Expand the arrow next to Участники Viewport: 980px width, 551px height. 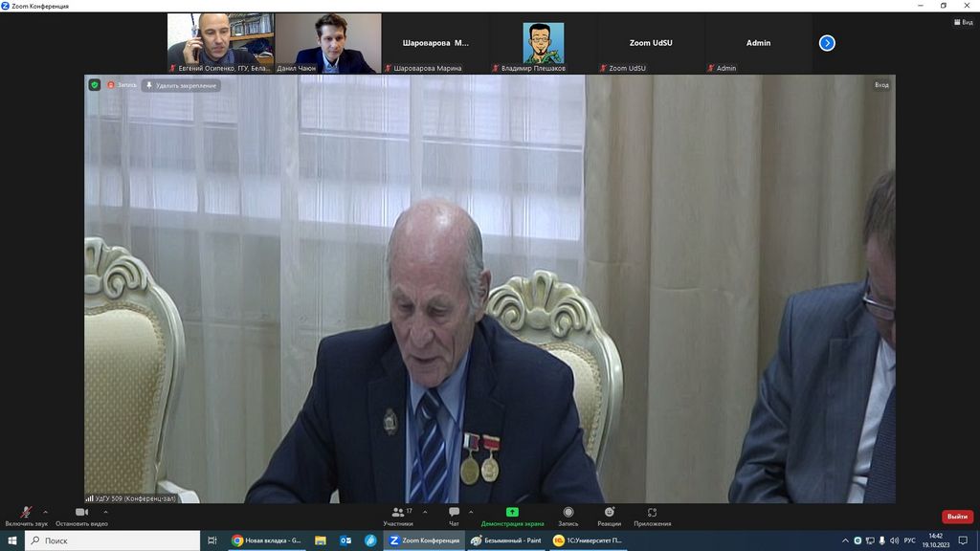point(425,512)
